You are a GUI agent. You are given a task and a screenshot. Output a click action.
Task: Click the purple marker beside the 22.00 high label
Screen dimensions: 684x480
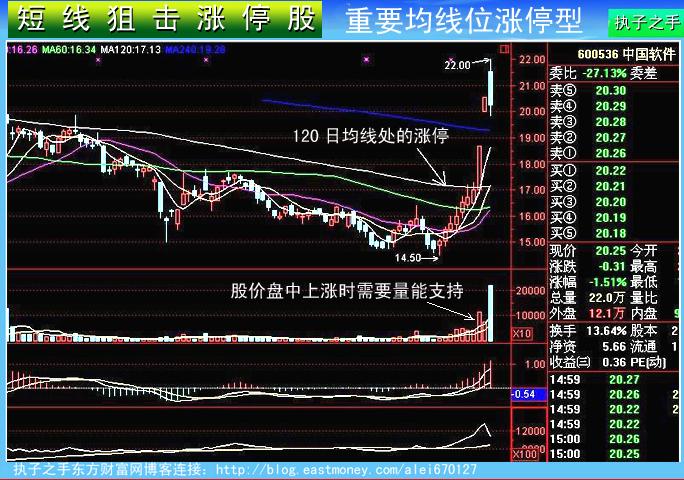(451, 59)
